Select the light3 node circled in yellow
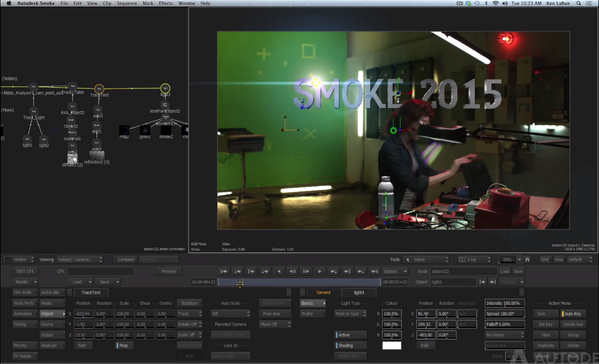Viewport: 599px width, 364px height. pyautogui.click(x=165, y=88)
